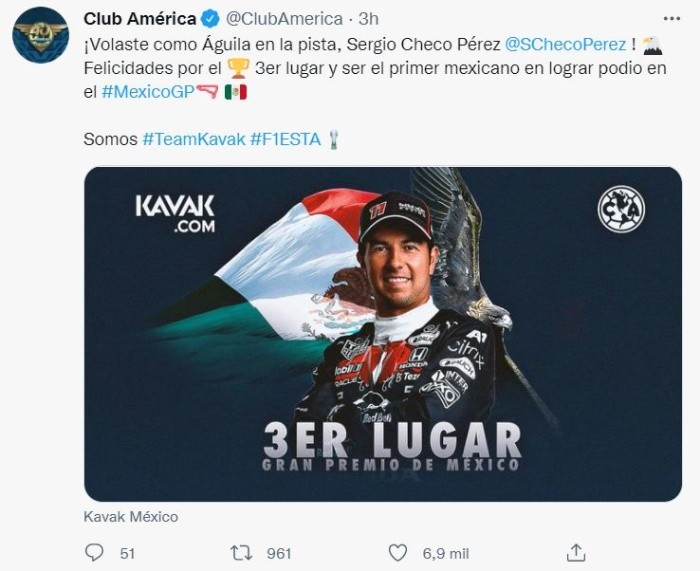Click the Club América crest in the image
Viewport: 700px width, 571px height.
621,210
